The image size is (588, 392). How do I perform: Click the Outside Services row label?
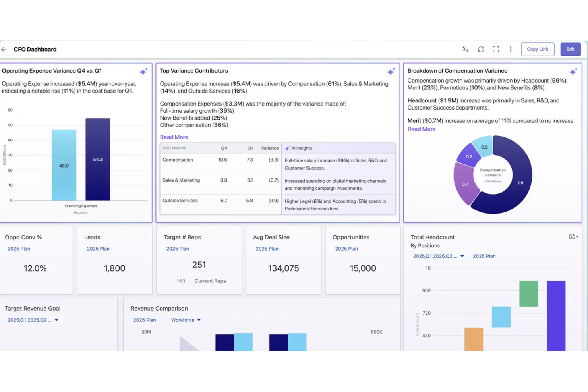(x=180, y=201)
